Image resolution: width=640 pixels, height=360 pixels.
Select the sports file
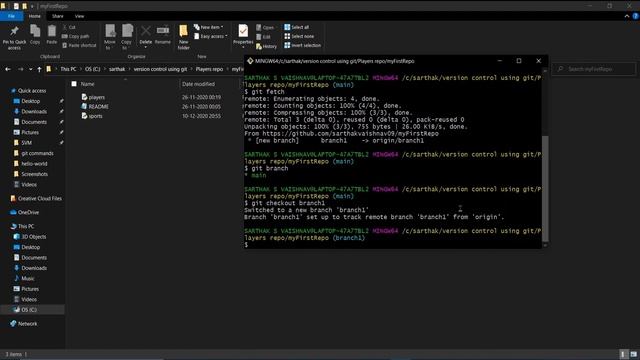click(96, 116)
